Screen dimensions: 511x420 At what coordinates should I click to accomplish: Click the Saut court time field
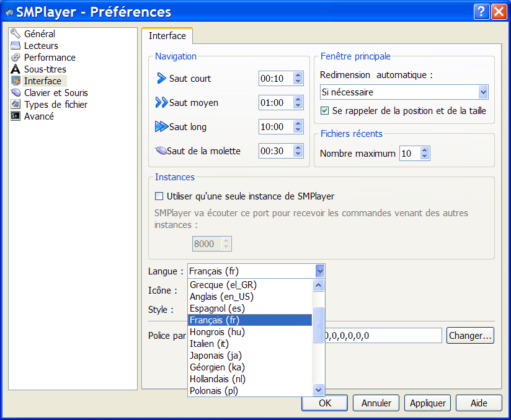pyautogui.click(x=276, y=79)
